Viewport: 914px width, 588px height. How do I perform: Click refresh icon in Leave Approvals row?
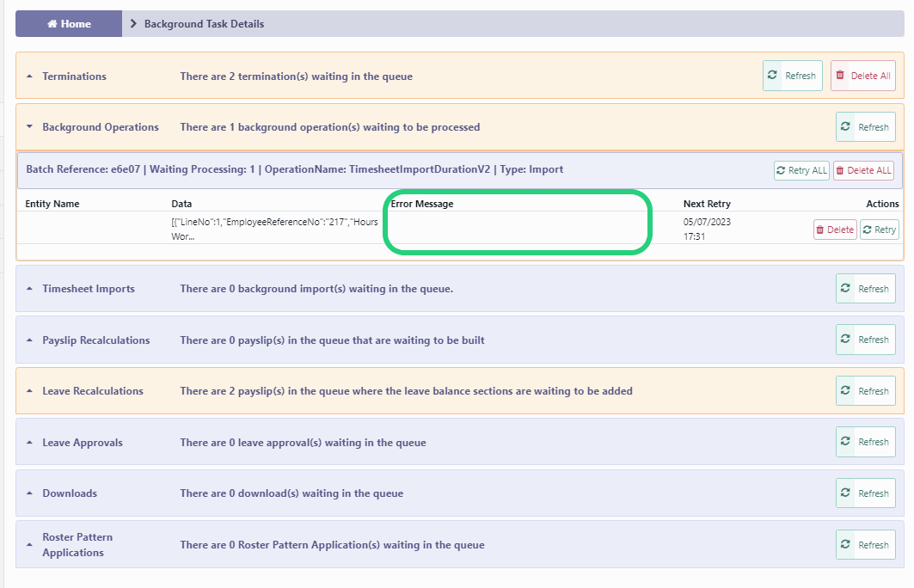(x=845, y=441)
